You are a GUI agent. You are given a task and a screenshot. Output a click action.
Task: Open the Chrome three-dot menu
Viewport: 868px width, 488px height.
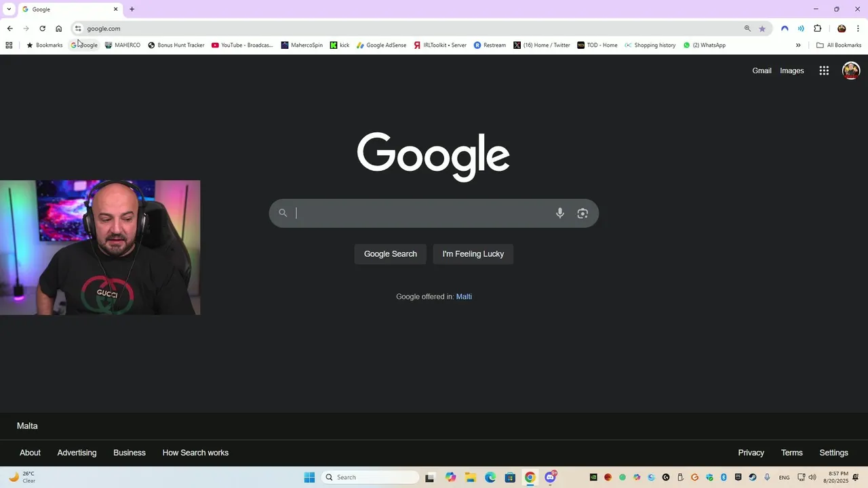coord(858,28)
